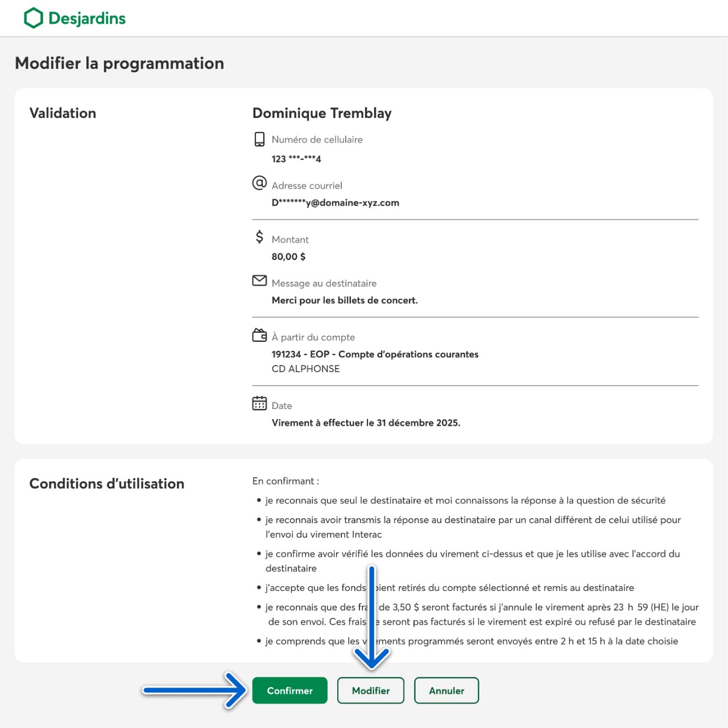
Task: Click the envelope icon beside Message au destinataire
Action: coord(259,281)
